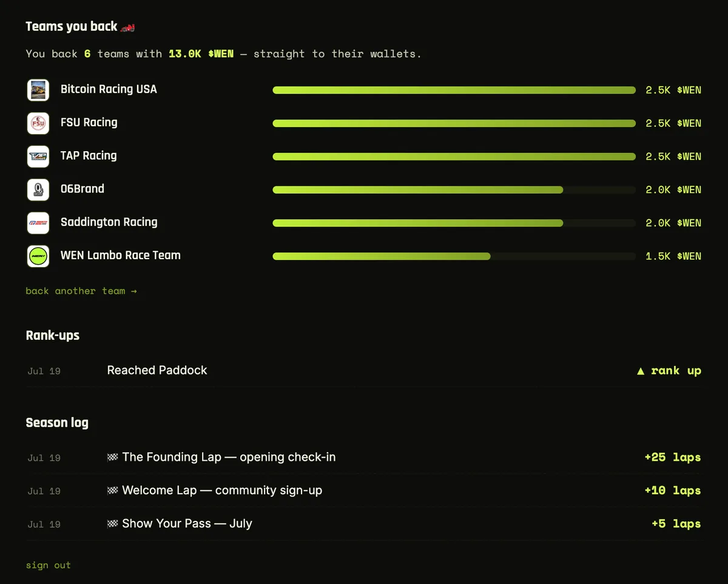This screenshot has width=728, height=584.
Task: Click the WEN Lambo Race Team progress bar
Action: (454, 256)
